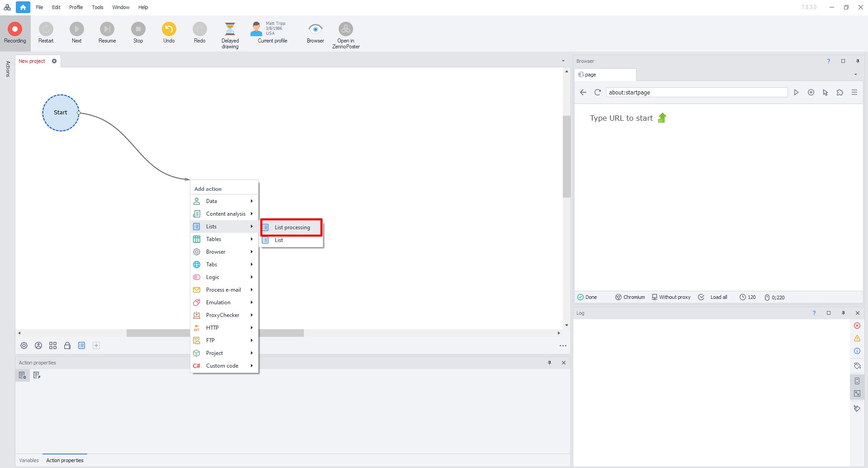Toggle the lock icon below canvas
This screenshot has width=868, height=468.
pyautogui.click(x=67, y=345)
